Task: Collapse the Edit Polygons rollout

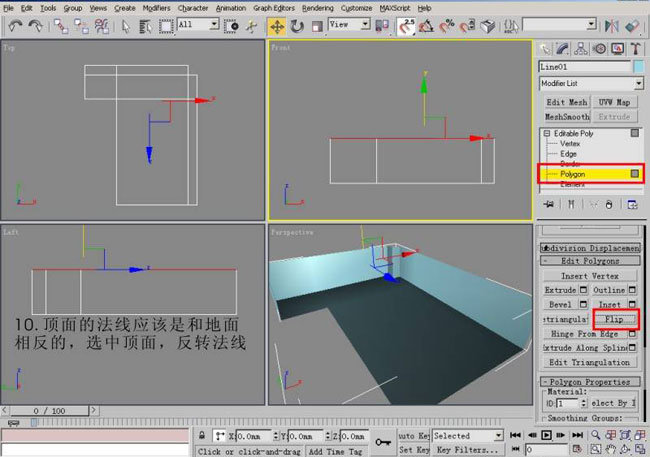Action: coord(588,261)
